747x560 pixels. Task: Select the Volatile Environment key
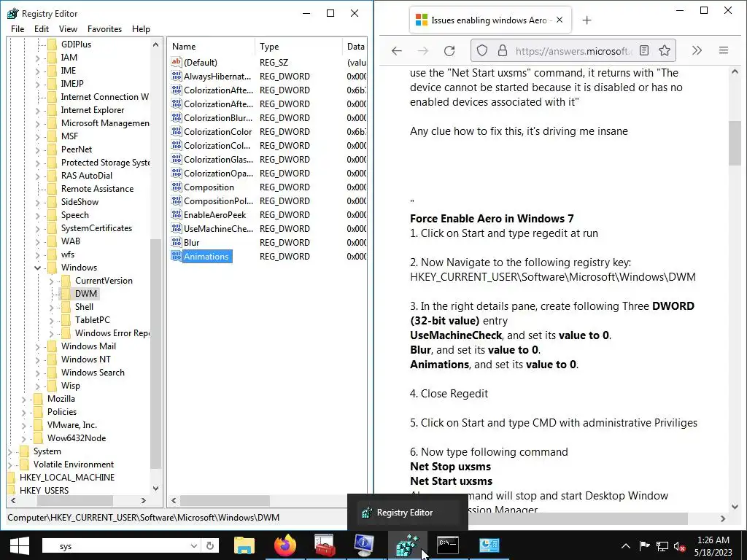click(x=74, y=464)
